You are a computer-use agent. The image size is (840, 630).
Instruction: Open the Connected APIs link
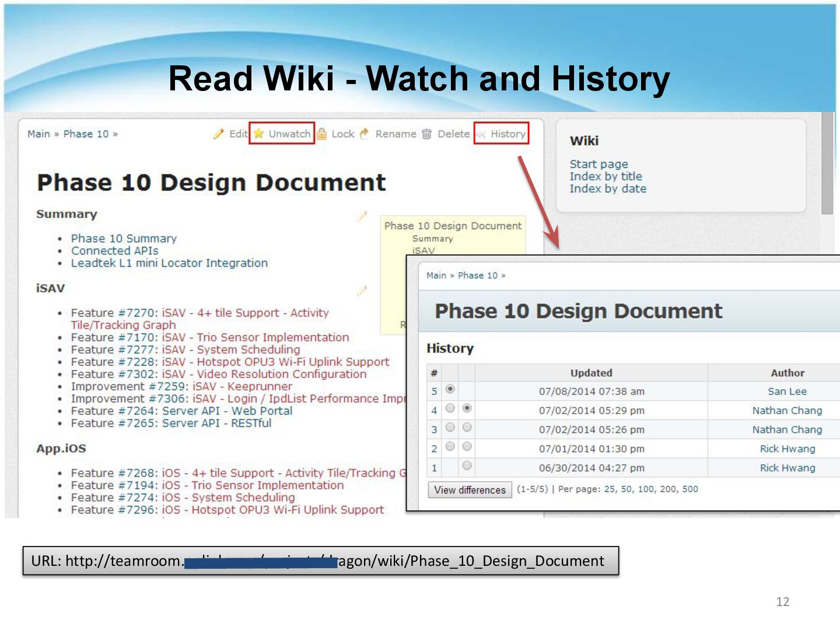tap(115, 251)
